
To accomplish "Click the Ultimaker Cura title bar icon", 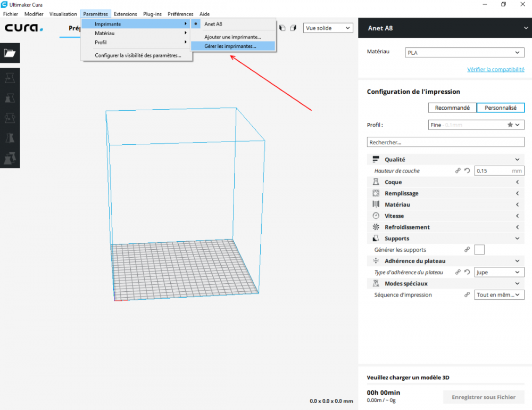I will click(x=4, y=4).
